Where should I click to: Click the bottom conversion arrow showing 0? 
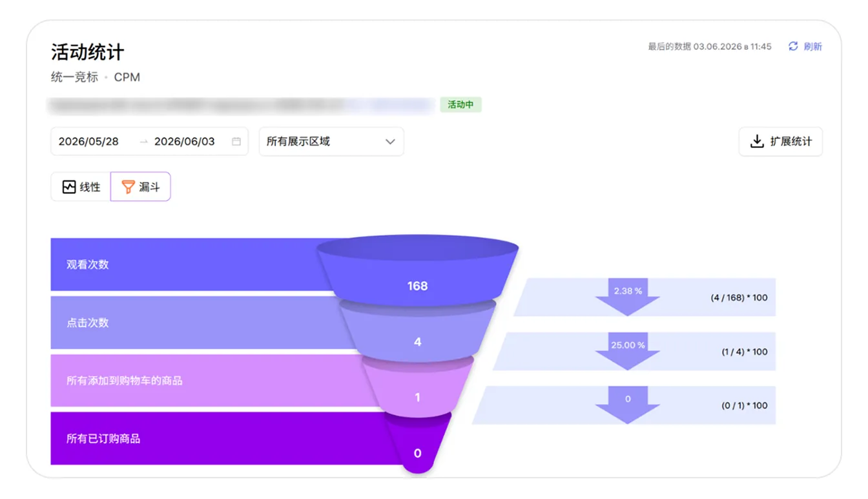click(627, 405)
